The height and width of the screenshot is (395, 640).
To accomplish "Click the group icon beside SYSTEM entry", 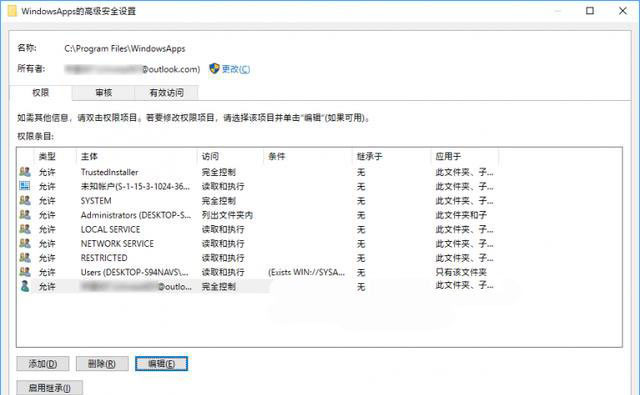I will [25, 200].
